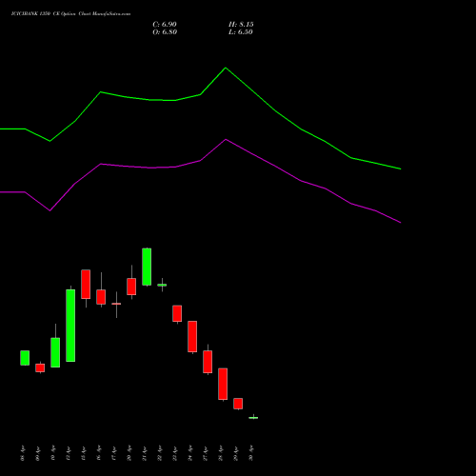Click the peak of the green upper band line
This screenshot has width=476, height=476.
click(x=226, y=68)
